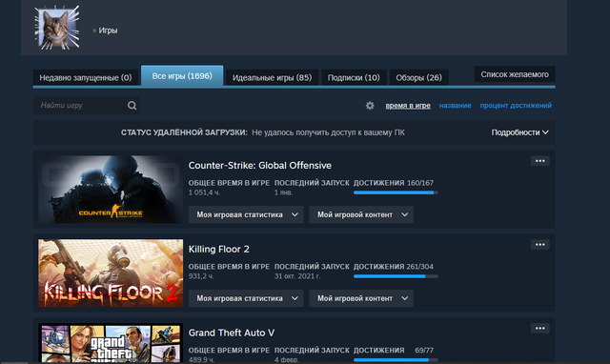This screenshot has width=610, height=364.
Task: Expand Counter-Strike Мой игровой контент dropdown
Action: point(361,214)
